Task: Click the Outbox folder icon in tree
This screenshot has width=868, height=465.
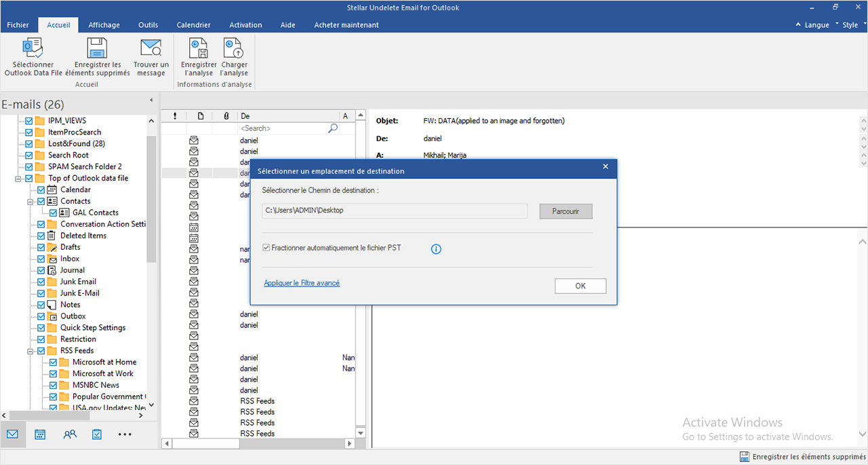Action: [x=52, y=316]
